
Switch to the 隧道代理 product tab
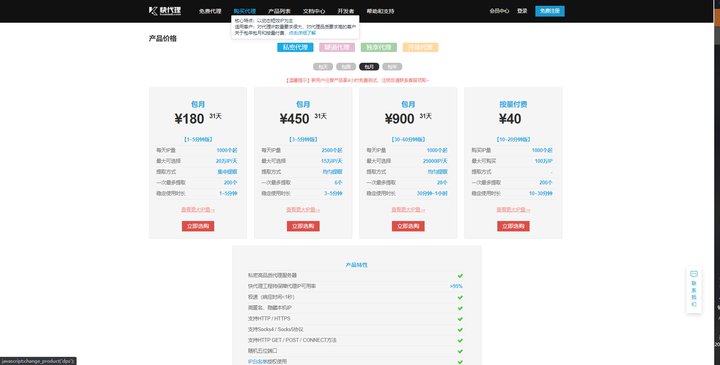tap(337, 47)
